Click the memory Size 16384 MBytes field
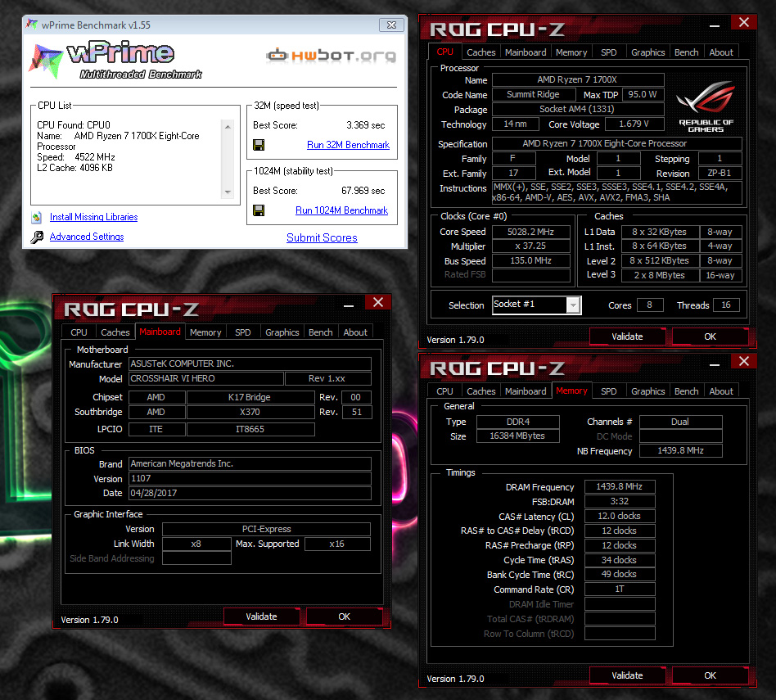 coord(517,436)
